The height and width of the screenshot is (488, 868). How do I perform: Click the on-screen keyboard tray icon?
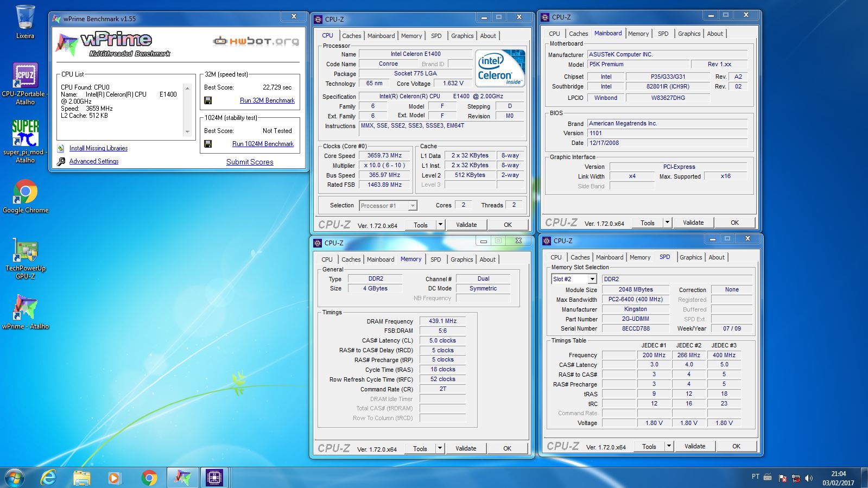click(x=768, y=477)
